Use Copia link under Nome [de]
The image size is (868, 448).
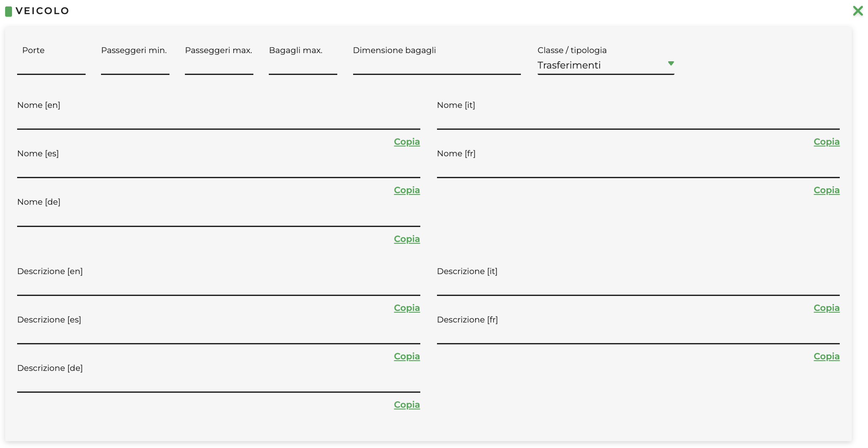[x=407, y=239]
